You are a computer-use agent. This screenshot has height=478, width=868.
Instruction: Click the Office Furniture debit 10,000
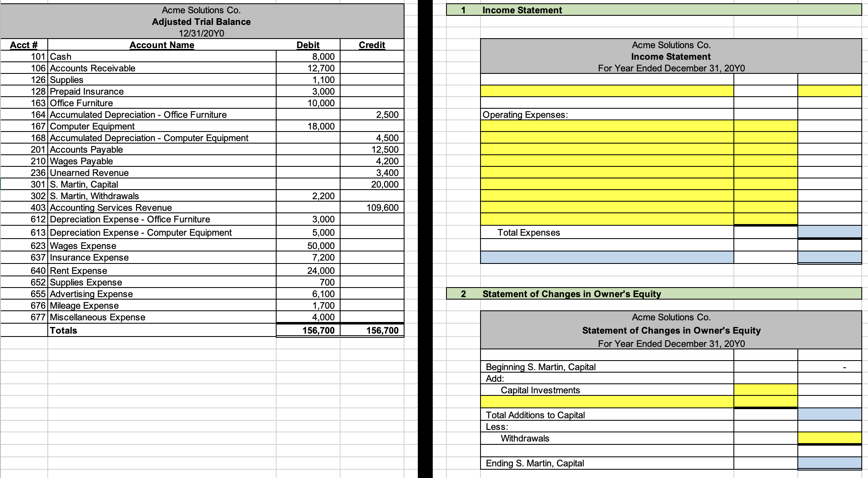308,103
